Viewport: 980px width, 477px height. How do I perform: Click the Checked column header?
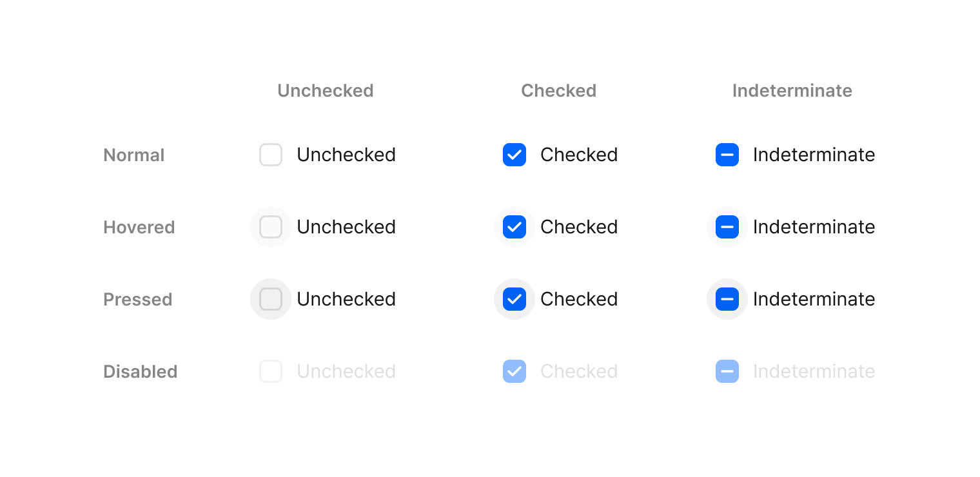tap(558, 91)
